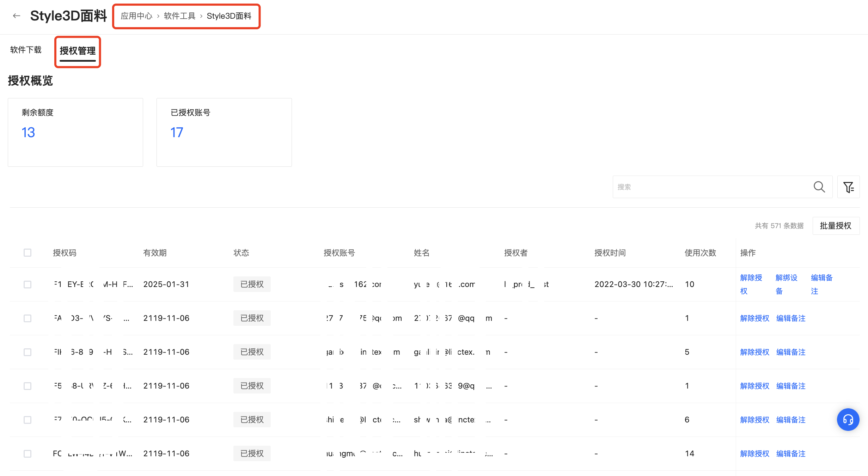Click 编辑备注 for the row with 5 uses

coord(791,352)
